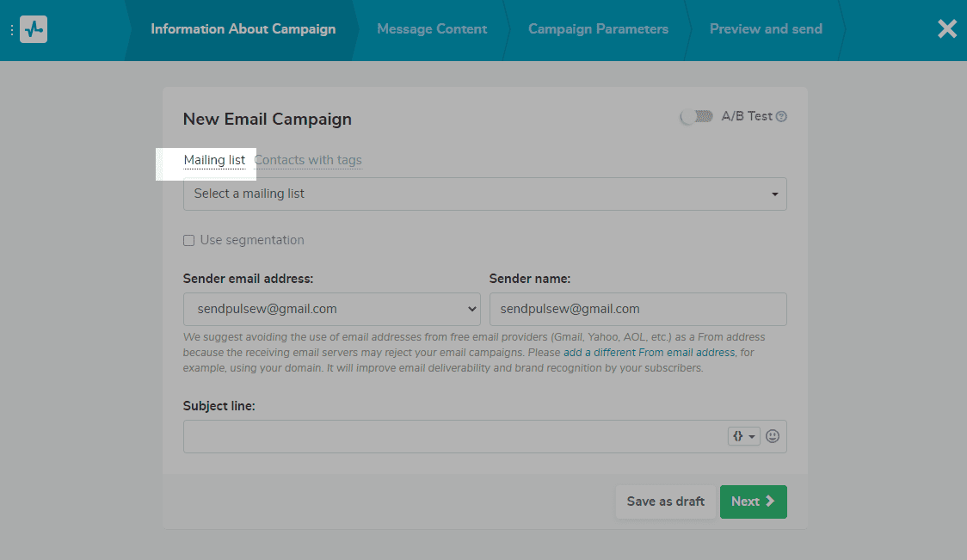
Task: Close the campaign wizard with the X
Action: (x=946, y=29)
